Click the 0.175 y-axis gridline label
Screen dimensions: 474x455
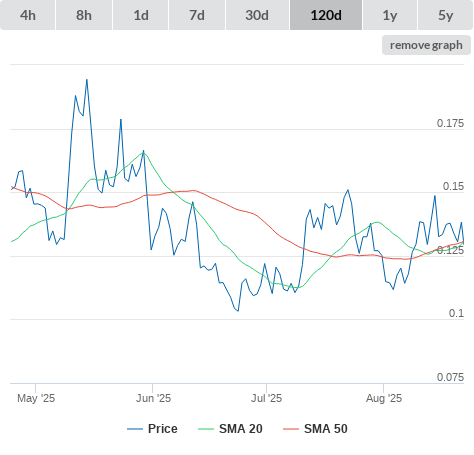point(450,123)
